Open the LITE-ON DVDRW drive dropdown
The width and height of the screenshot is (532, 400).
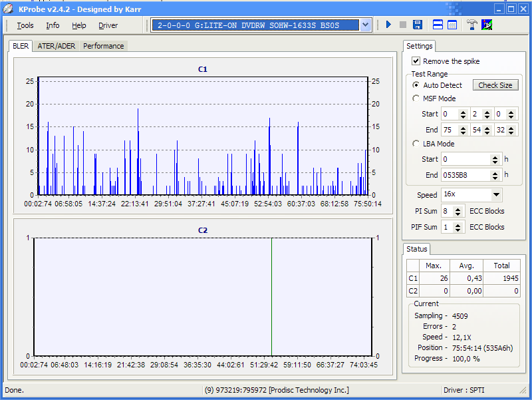tap(365, 25)
